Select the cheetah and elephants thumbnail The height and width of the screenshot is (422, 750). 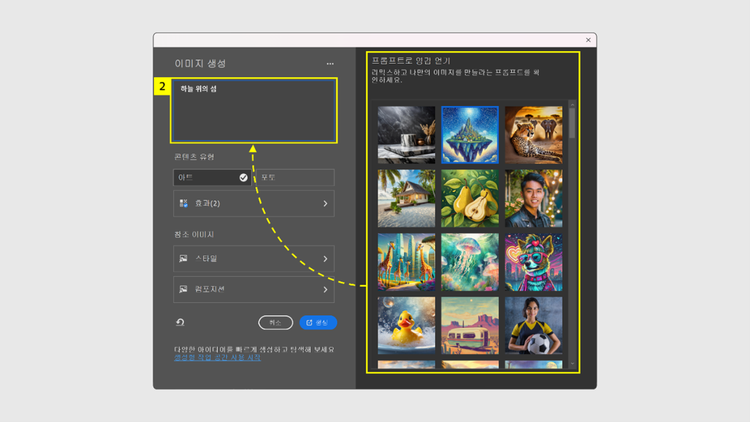(534, 135)
